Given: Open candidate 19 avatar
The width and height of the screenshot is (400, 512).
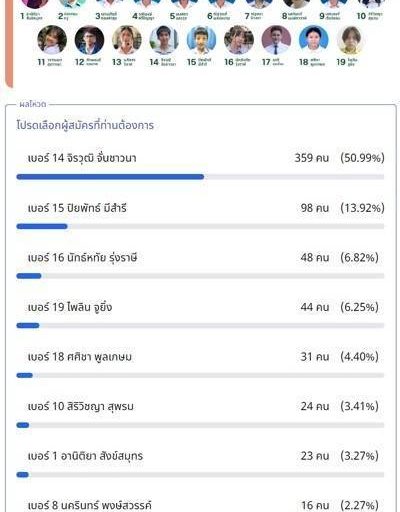Looking at the screenshot, I should pos(350,40).
